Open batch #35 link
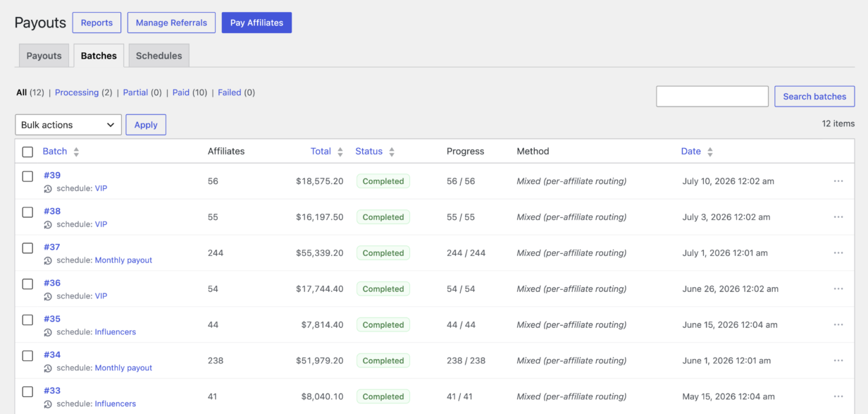Screen dimensions: 868x414 tap(52, 319)
